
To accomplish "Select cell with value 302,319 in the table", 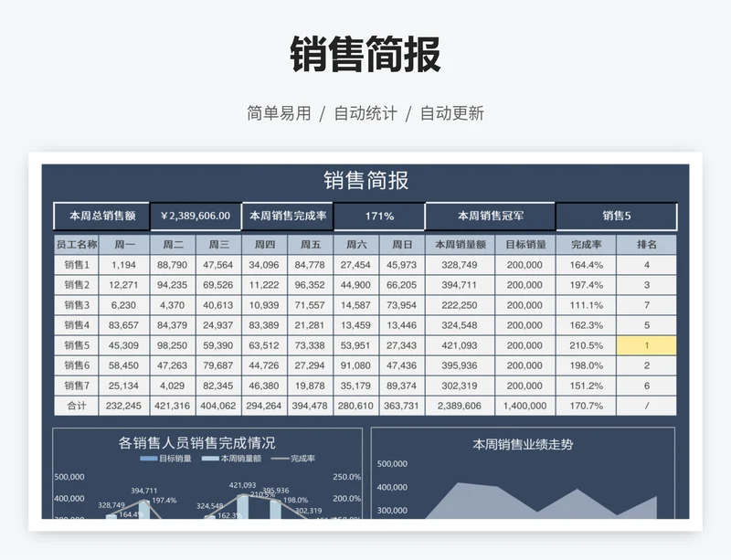I will (x=460, y=386).
